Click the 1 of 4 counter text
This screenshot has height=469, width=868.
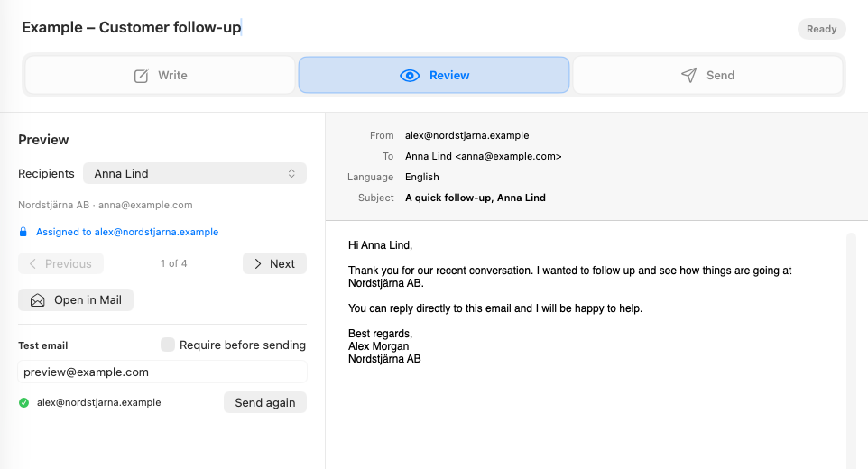click(174, 263)
